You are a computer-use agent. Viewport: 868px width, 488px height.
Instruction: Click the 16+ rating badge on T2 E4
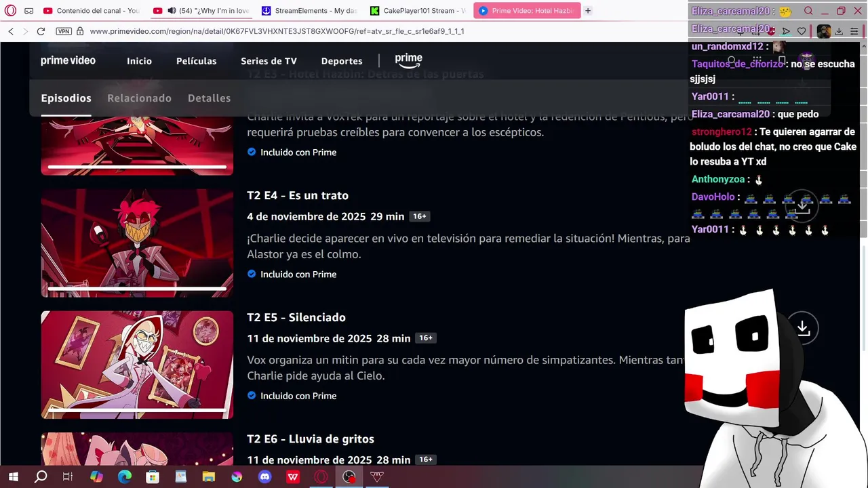[419, 216]
